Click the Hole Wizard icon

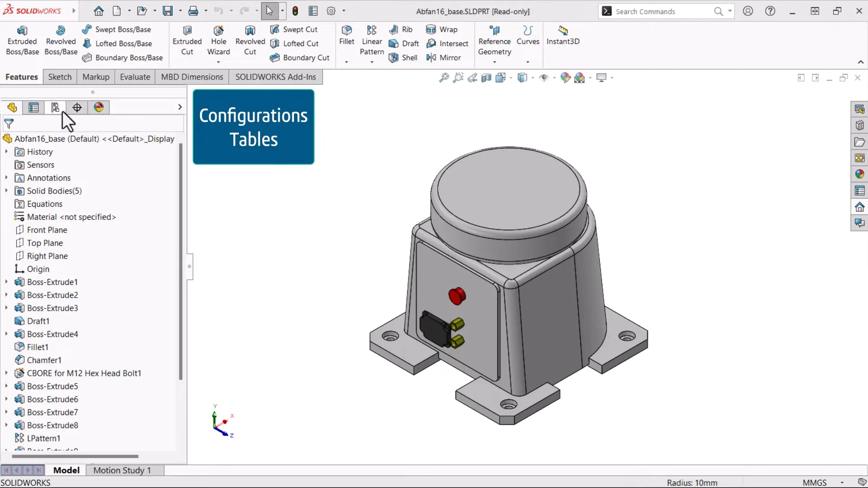[x=218, y=31]
